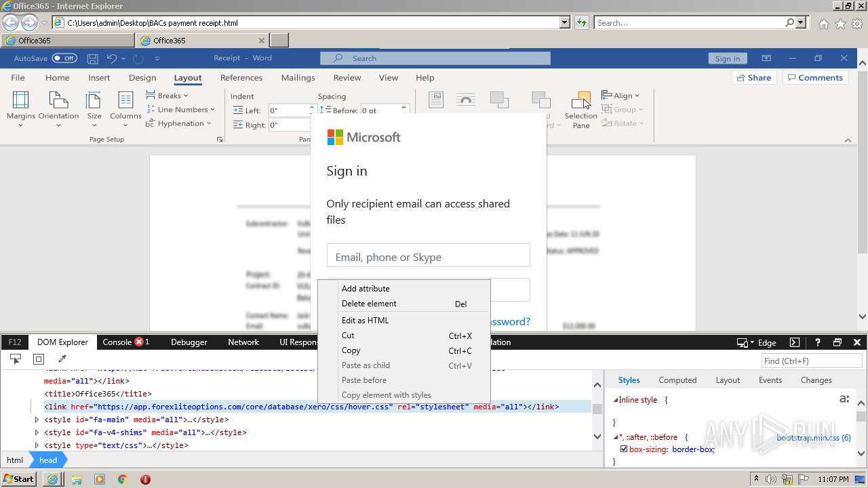Expand the style fa-v4-shims node
868x488 pixels.
[x=37, y=432]
